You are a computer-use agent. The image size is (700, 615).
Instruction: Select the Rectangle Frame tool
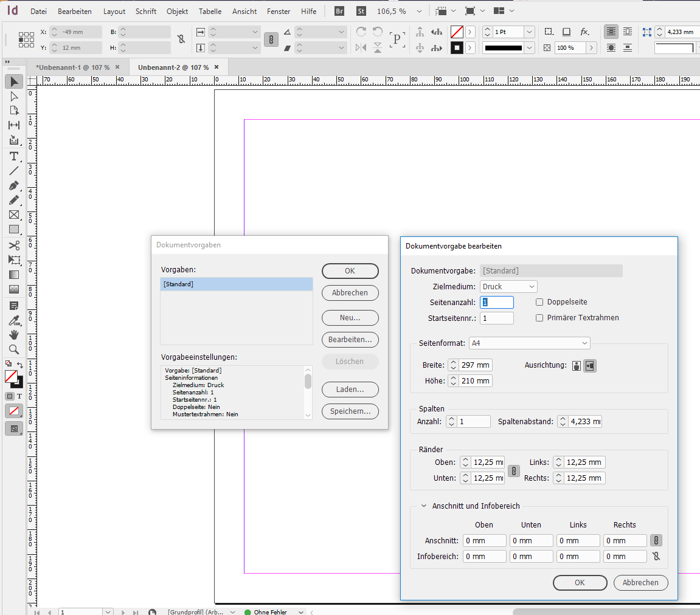click(13, 215)
